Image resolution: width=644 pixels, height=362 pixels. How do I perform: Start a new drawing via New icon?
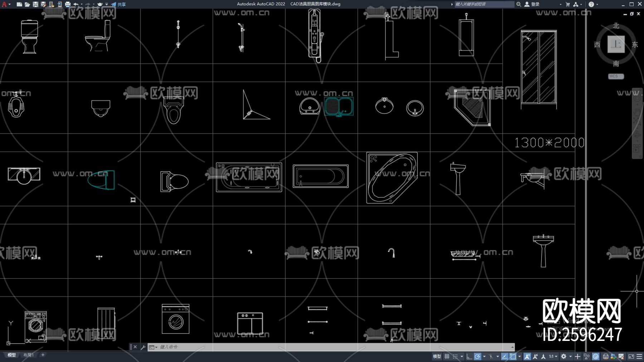[x=19, y=4]
